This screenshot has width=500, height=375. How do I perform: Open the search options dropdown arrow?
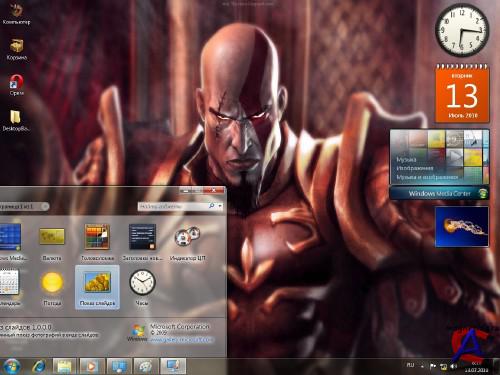click(220, 206)
